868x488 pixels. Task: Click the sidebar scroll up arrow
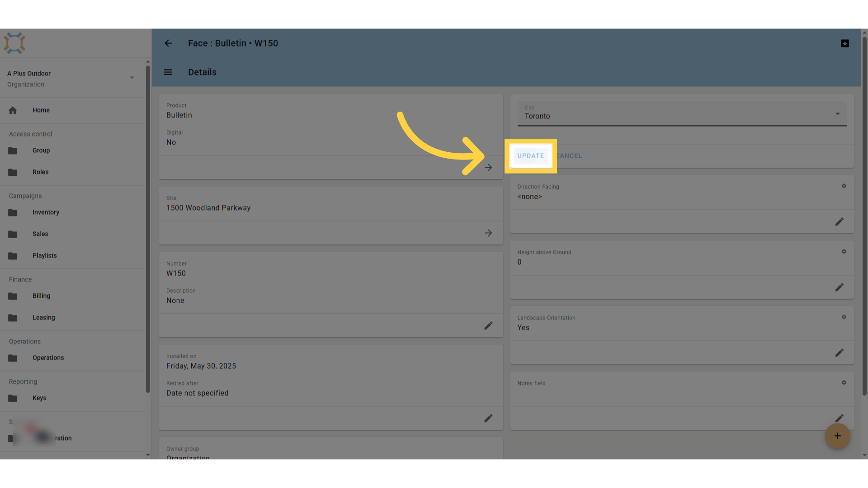tap(148, 61)
